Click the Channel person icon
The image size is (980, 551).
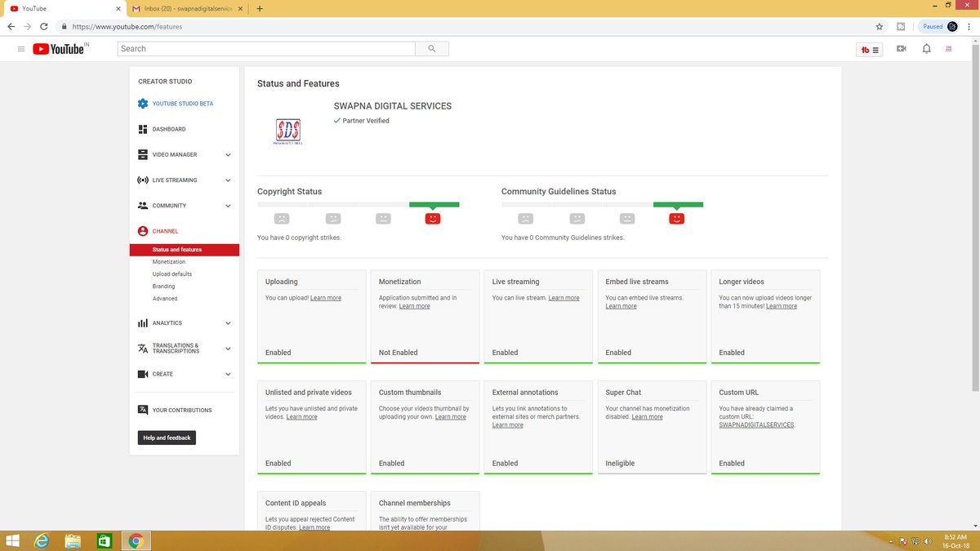pyautogui.click(x=143, y=231)
